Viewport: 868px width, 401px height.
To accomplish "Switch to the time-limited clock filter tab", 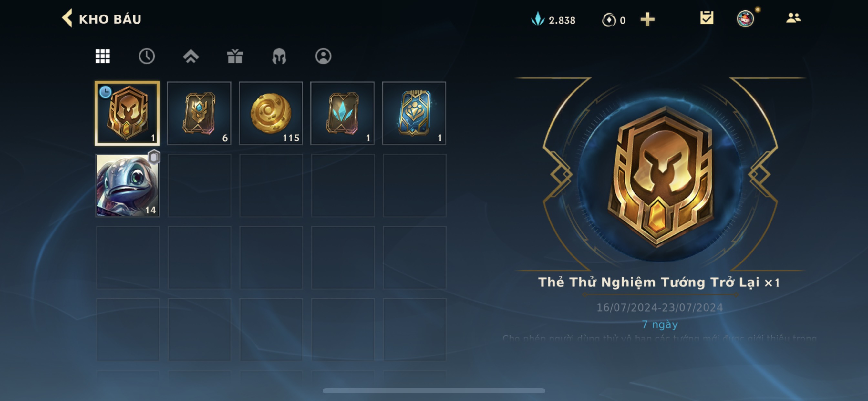I will click(147, 56).
